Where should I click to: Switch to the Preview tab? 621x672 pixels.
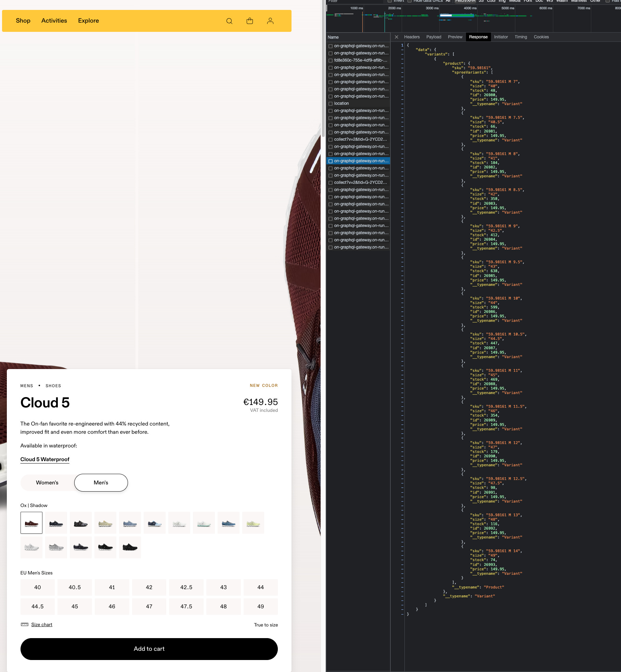coord(455,37)
